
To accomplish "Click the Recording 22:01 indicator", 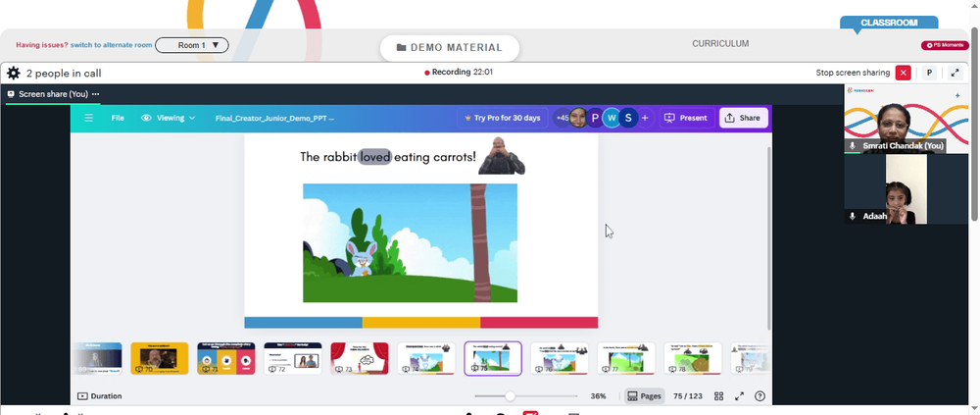I will coord(459,72).
